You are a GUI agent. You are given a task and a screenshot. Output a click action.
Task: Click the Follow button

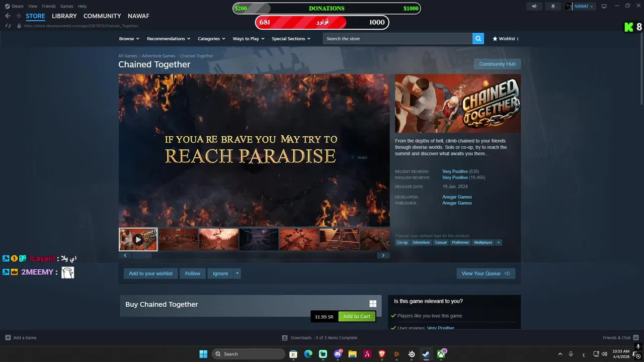[193, 274]
